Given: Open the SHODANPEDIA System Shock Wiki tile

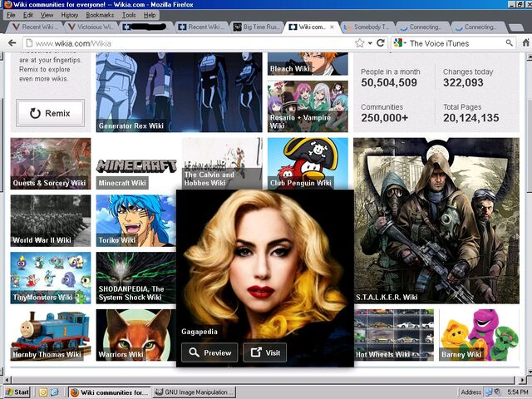Looking at the screenshot, I should tap(136, 278).
